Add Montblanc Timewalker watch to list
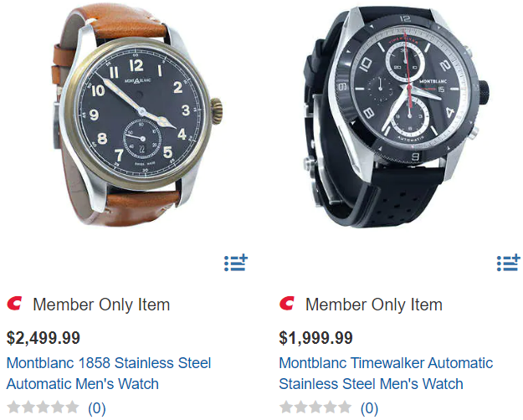The width and height of the screenshot is (523, 420). click(508, 263)
